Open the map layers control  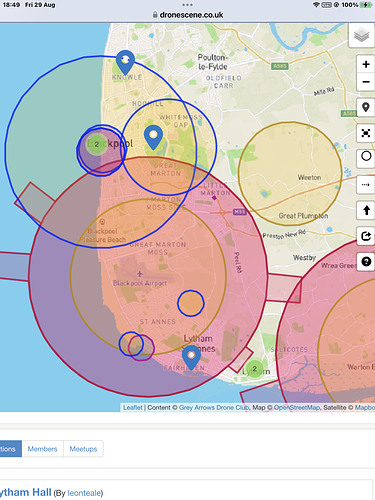point(362,35)
